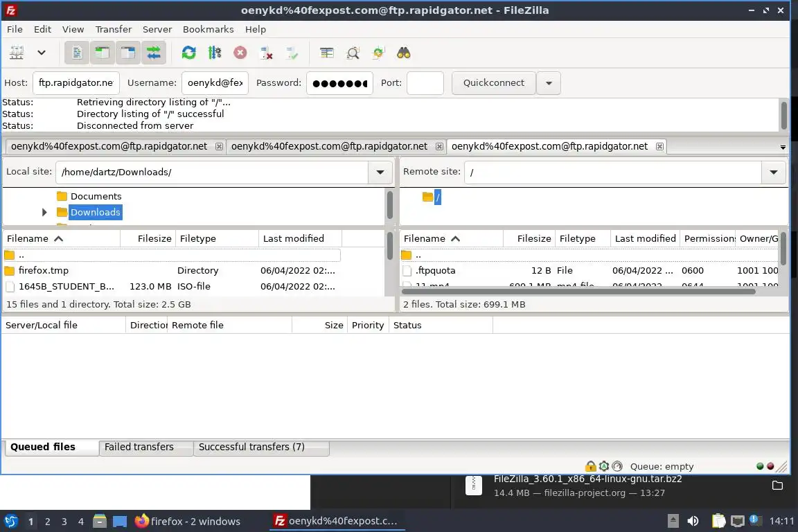This screenshot has width=798, height=532.
Task: Sort local files by Filename column
Action: click(61, 239)
